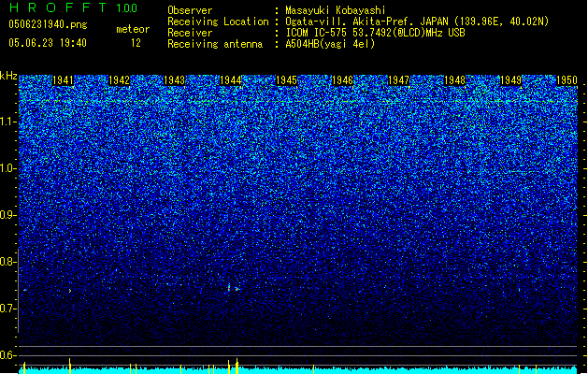Click the 0.9 kHz axis label
Screen dimensions: 588x374
[x=8, y=215]
